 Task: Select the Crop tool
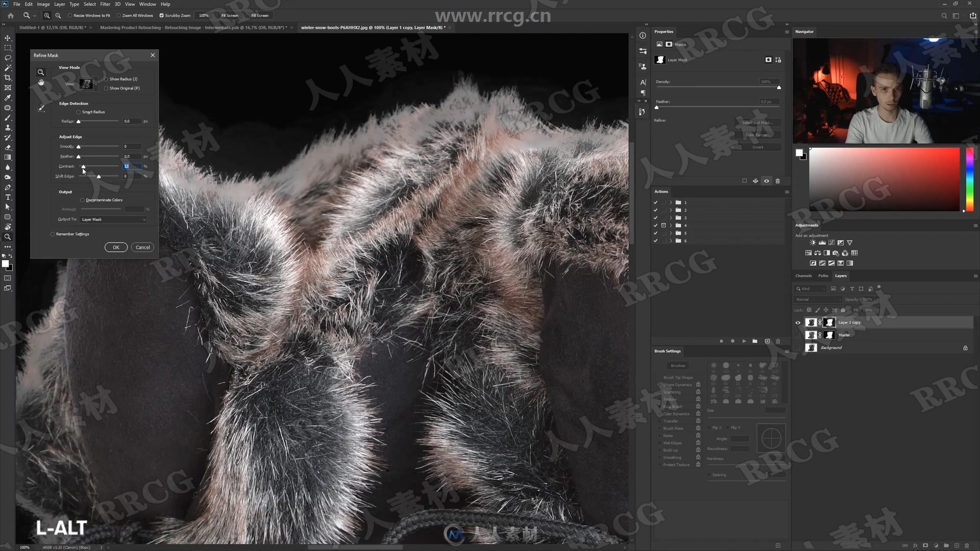pyautogui.click(x=8, y=78)
